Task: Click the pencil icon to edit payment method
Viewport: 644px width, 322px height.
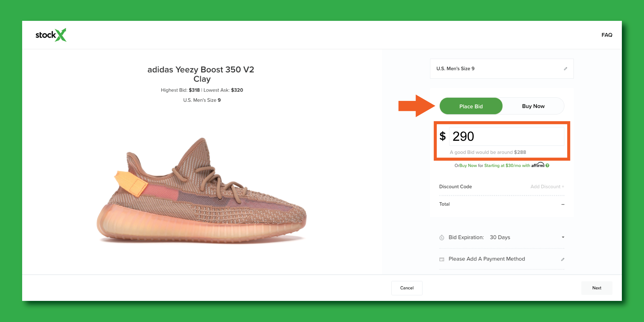Action: point(563,259)
